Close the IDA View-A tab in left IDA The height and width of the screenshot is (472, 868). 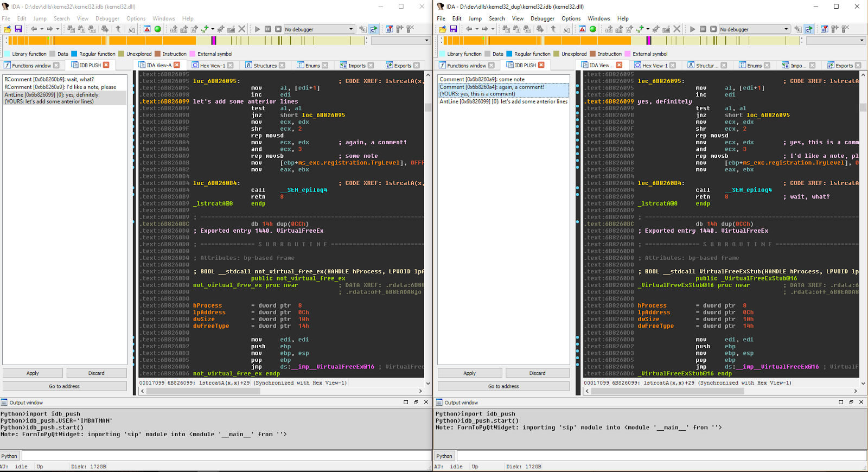[177, 65]
